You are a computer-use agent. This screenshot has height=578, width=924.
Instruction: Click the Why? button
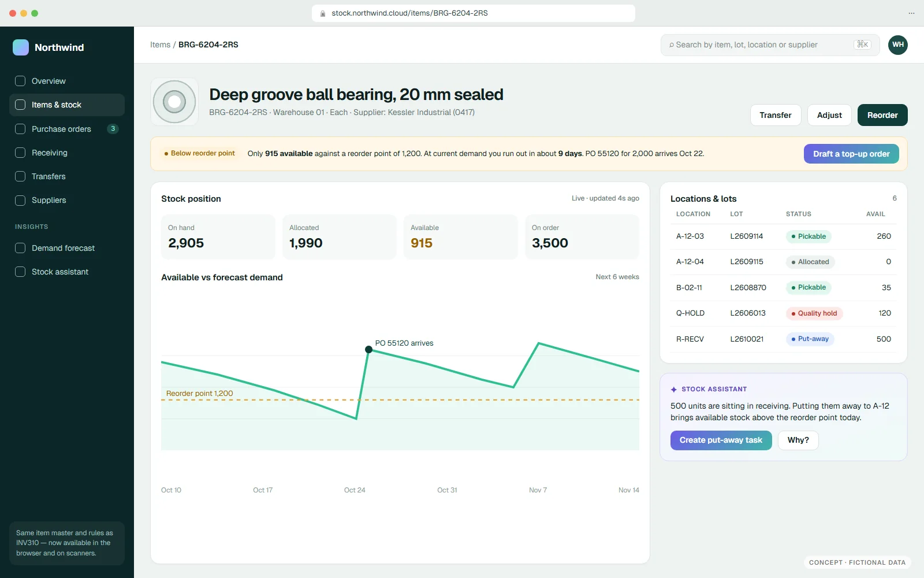(x=798, y=440)
